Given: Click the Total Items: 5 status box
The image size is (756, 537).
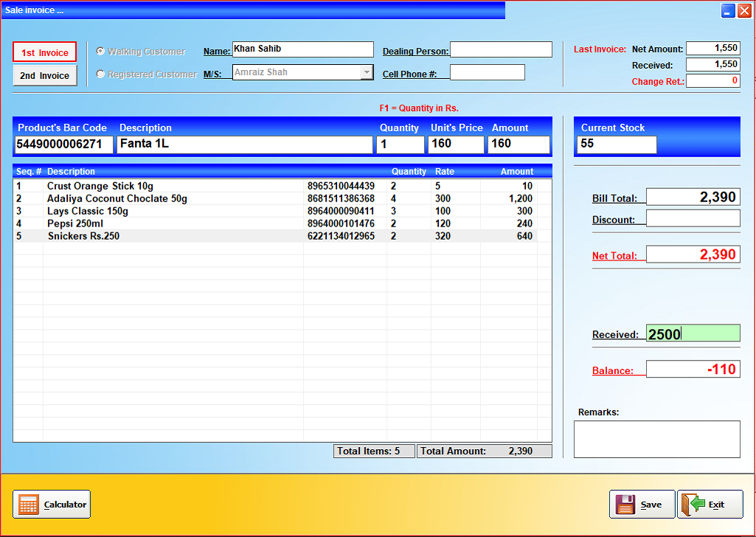Looking at the screenshot, I should coord(374,451).
